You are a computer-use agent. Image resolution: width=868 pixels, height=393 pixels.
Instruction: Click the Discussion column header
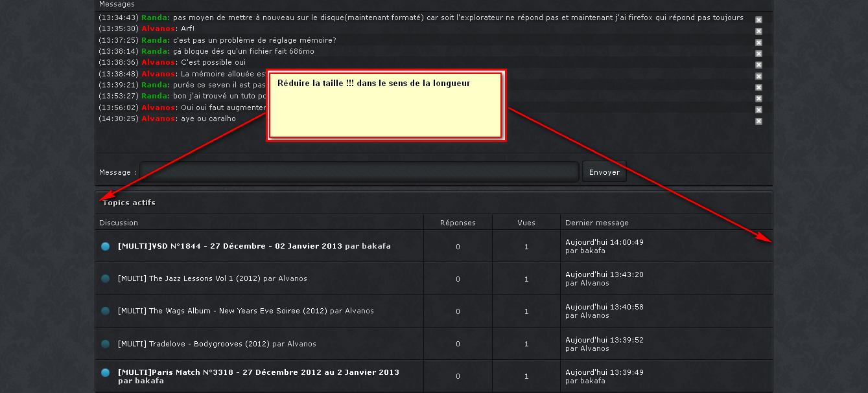pyautogui.click(x=119, y=223)
